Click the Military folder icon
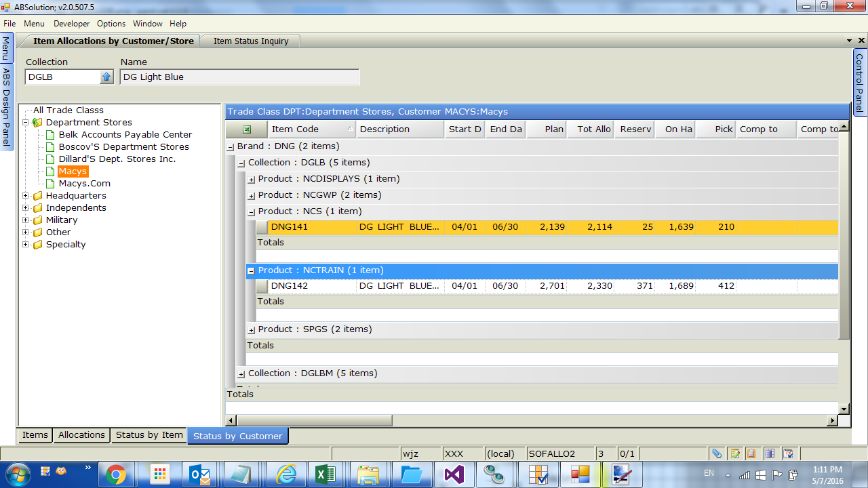The width and height of the screenshot is (868, 488). [37, 220]
